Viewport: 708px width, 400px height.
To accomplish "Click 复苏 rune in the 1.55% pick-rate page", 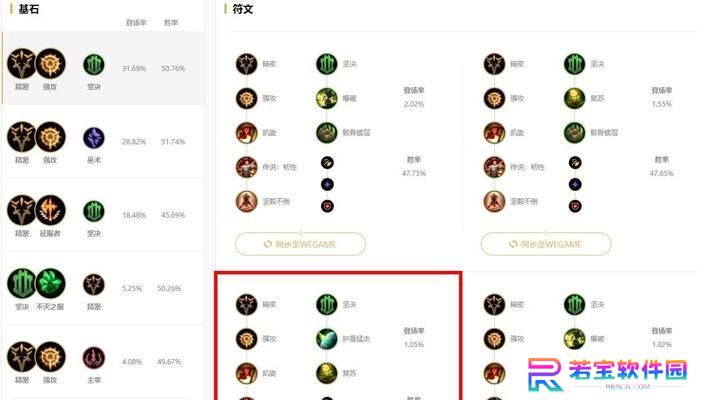I will point(574,98).
